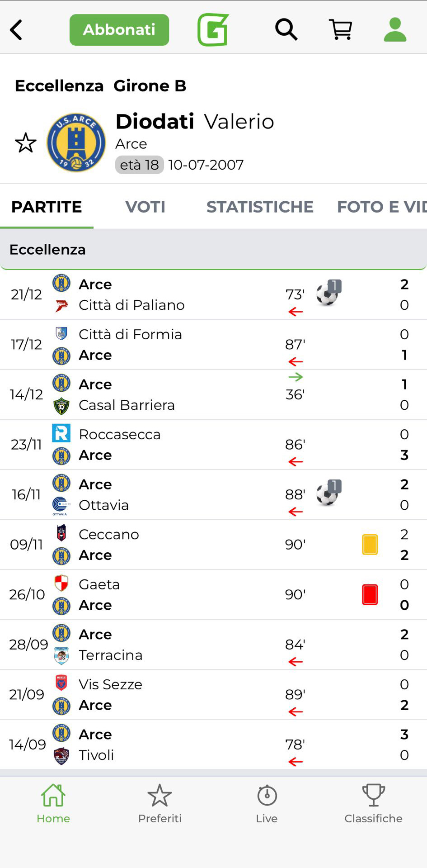Image resolution: width=427 pixels, height=868 pixels.
Task: Click the Abbonati button
Action: [x=119, y=30]
